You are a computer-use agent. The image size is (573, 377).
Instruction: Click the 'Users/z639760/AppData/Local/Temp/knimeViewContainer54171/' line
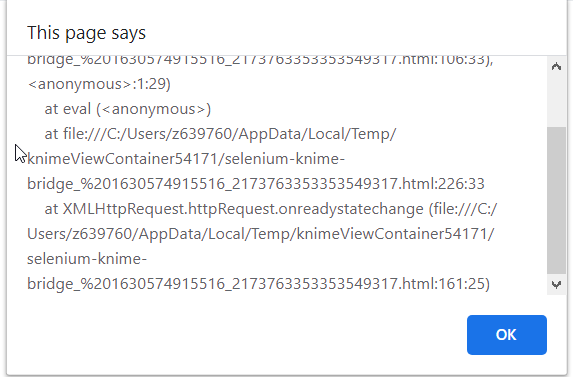(x=261, y=234)
